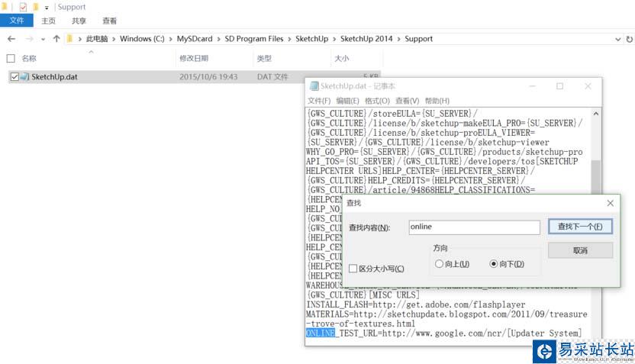Navigate to MySDcard breadcrumb
The width and height of the screenshot is (635, 364).
point(195,39)
